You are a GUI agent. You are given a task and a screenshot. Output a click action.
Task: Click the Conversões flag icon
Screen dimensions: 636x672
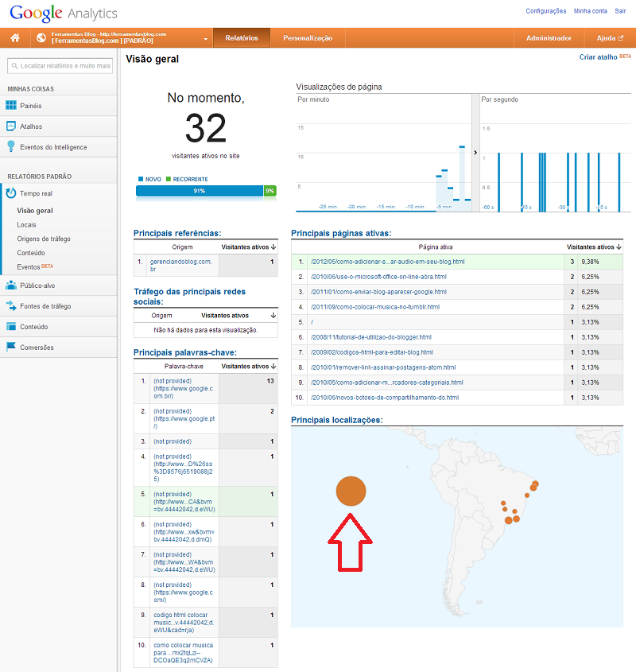pos(11,347)
